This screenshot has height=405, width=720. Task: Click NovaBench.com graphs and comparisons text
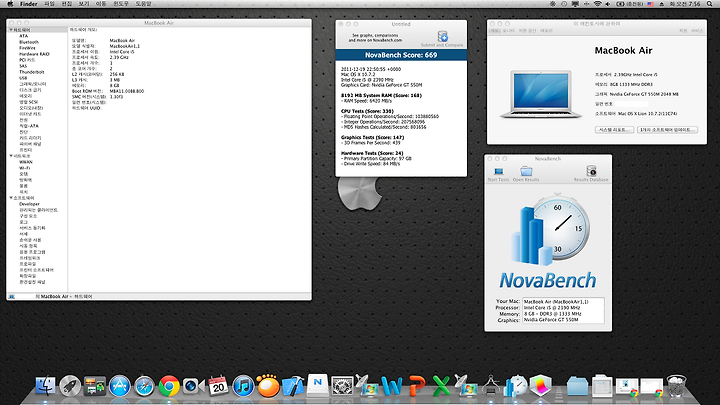coord(375,38)
